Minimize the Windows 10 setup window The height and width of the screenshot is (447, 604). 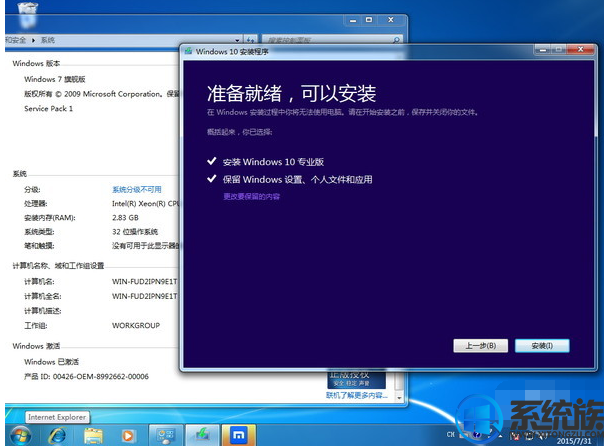[x=543, y=49]
